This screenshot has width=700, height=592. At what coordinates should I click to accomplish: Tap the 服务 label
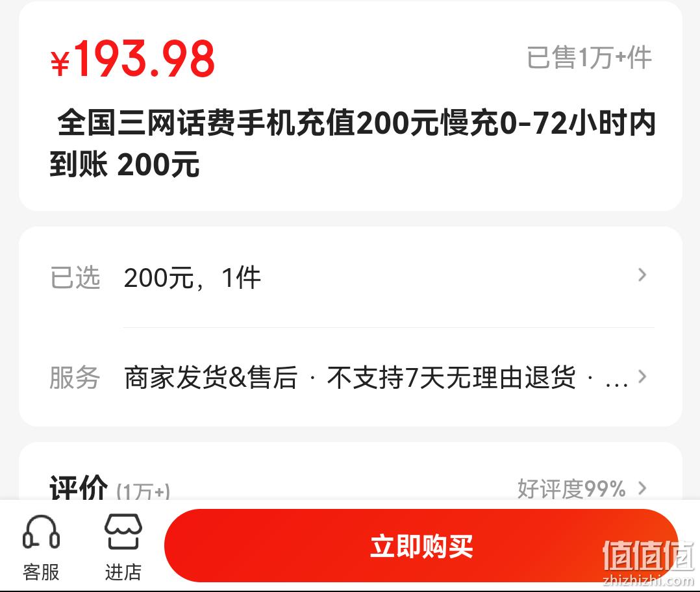tap(75, 377)
